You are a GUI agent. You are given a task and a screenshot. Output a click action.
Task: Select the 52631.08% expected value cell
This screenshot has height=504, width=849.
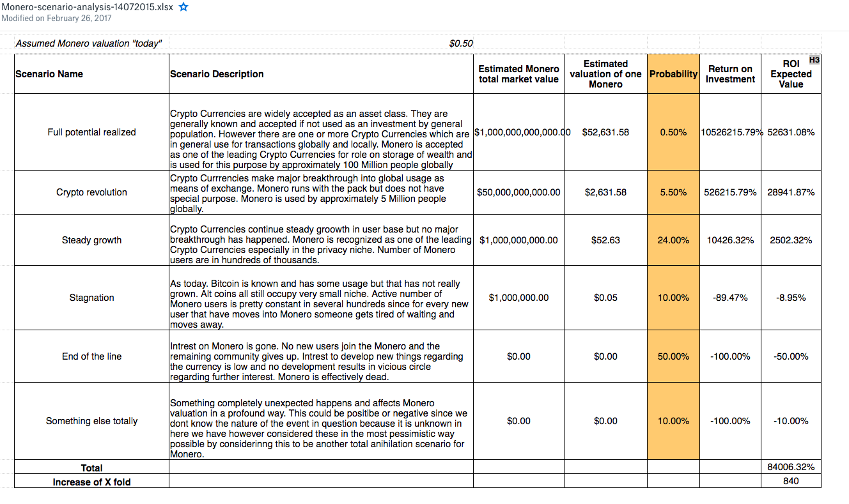coord(791,132)
